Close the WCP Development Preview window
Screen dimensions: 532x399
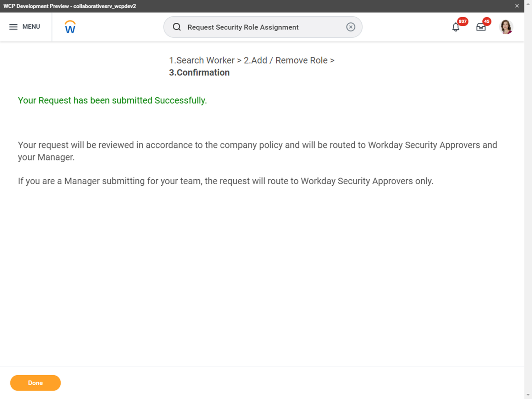click(517, 6)
